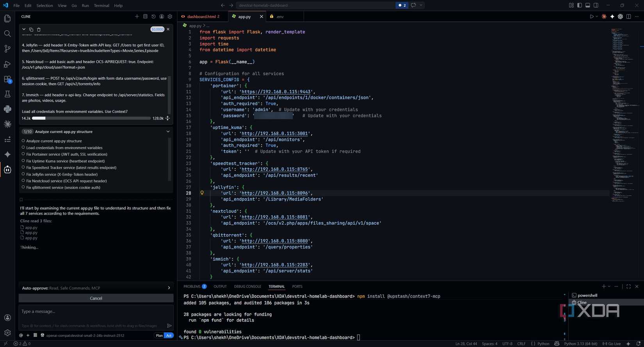
Task: Add context with the @ icon
Action: coord(21,335)
